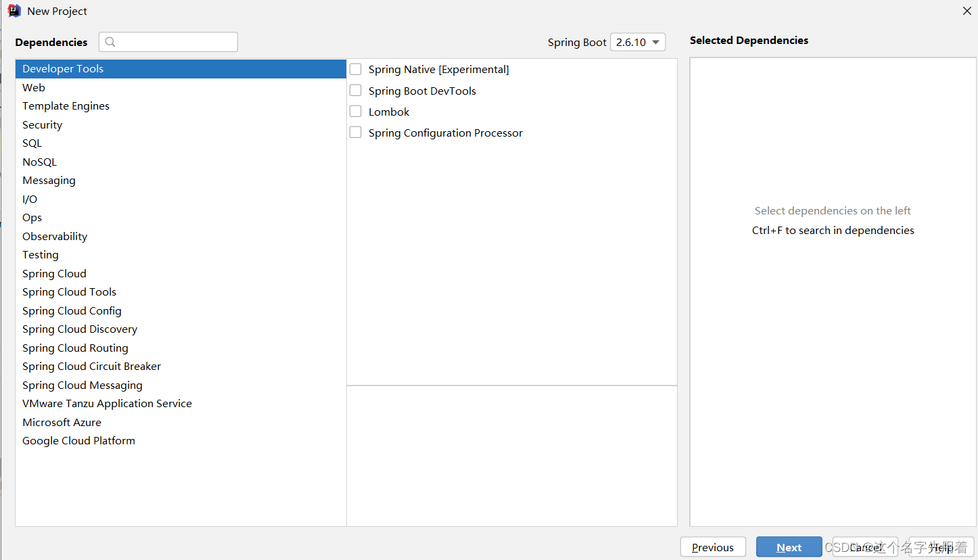This screenshot has width=978, height=560.
Task: Click the Next button
Action: [789, 547]
